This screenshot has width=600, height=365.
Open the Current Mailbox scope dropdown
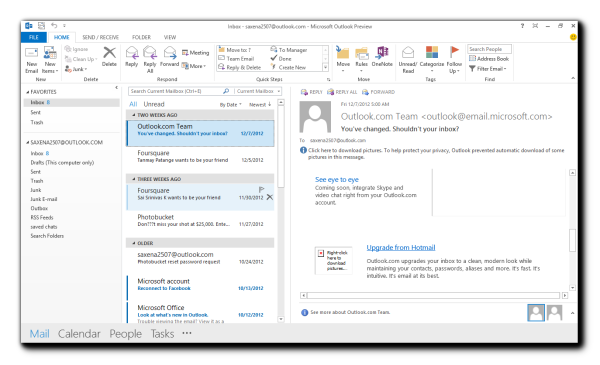pos(258,91)
